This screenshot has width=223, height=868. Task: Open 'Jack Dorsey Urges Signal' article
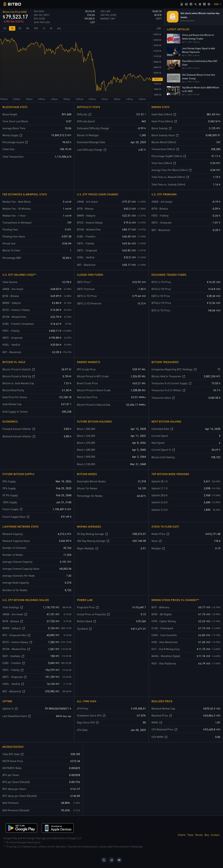[x=199, y=50]
